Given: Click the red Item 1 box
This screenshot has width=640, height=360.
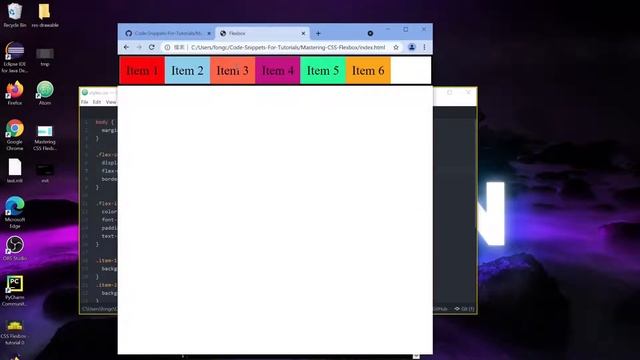Looking at the screenshot, I should pyautogui.click(x=142, y=70).
